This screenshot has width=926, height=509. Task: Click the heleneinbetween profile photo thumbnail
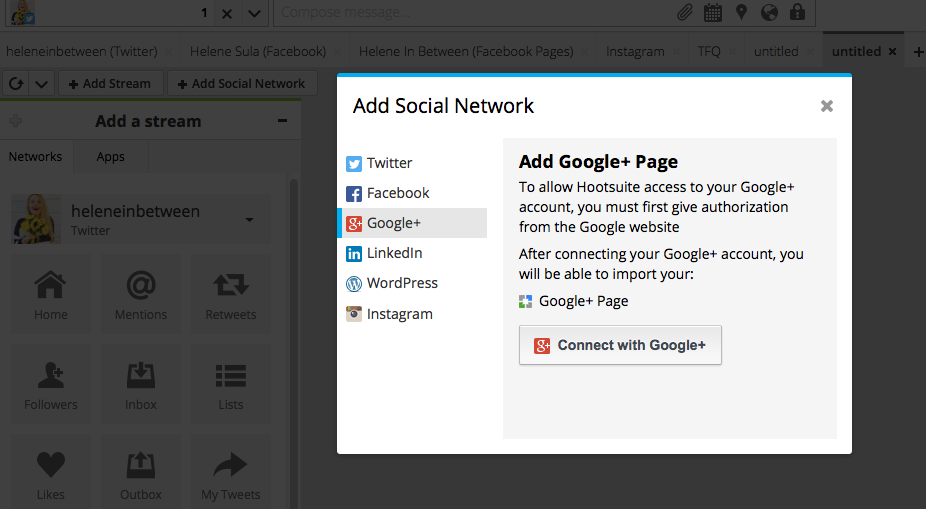click(x=36, y=219)
